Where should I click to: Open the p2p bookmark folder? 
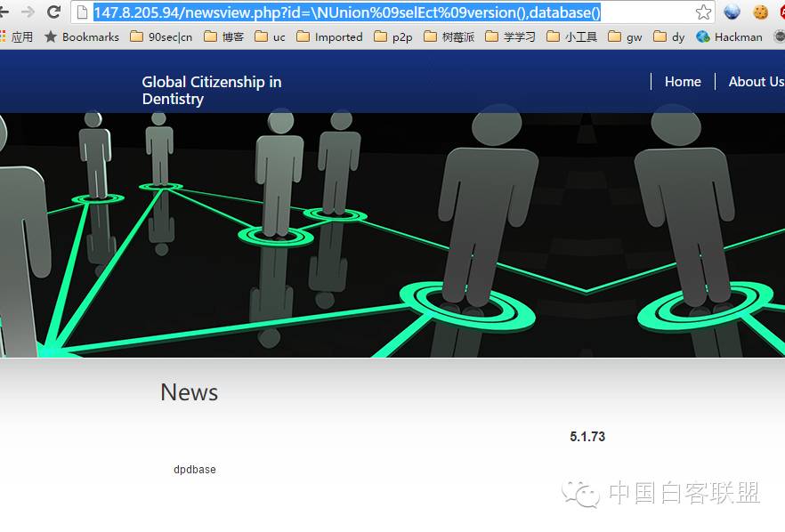393,36
